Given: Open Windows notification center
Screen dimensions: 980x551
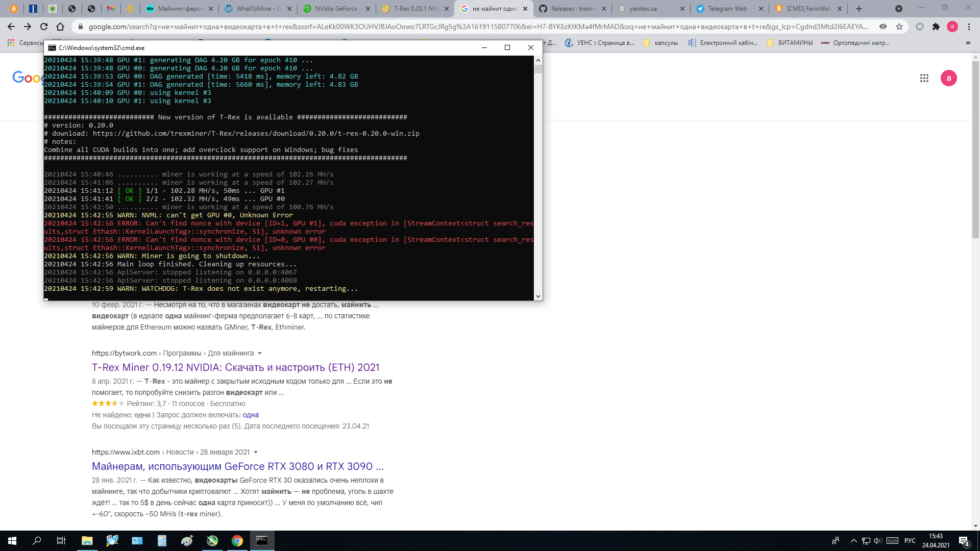Looking at the screenshot, I should pyautogui.click(x=964, y=541).
